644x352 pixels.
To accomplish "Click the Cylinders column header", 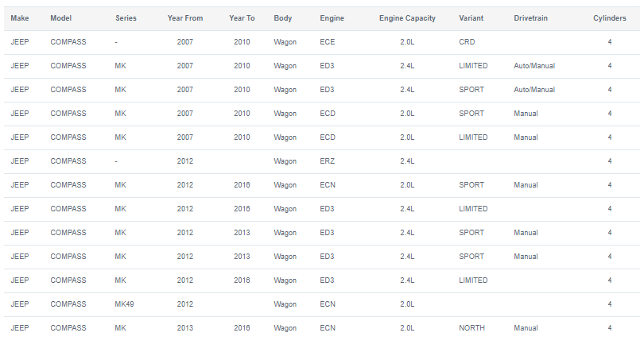I will point(610,18).
